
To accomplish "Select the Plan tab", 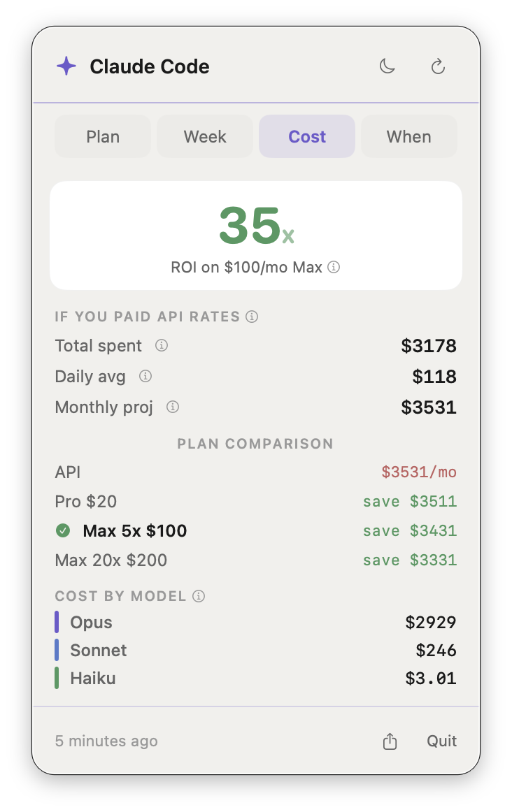I will [102, 136].
